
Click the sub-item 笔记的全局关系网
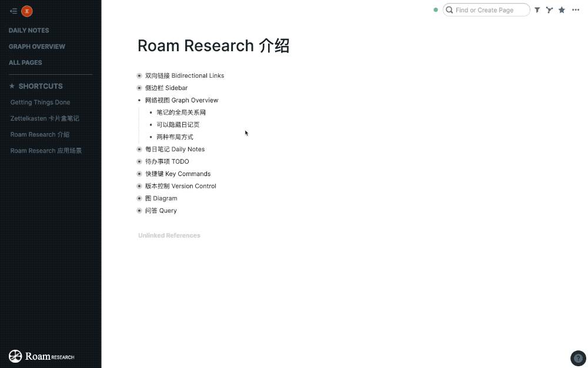click(181, 112)
